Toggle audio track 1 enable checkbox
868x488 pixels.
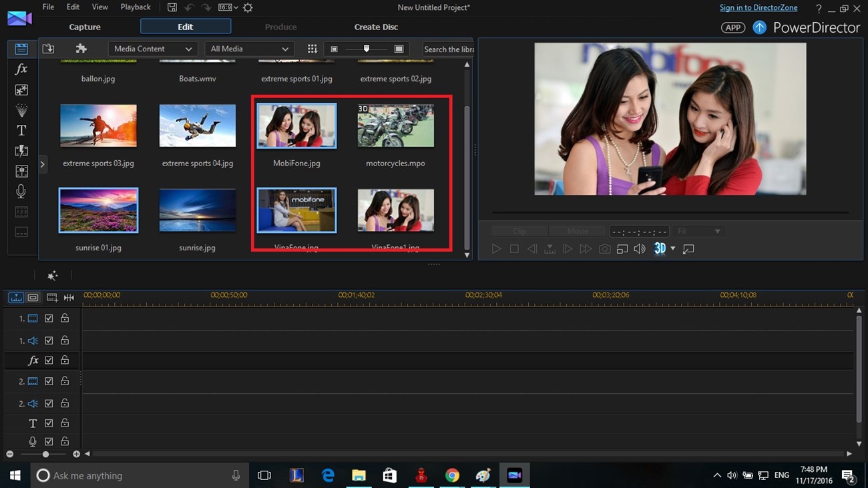click(49, 340)
